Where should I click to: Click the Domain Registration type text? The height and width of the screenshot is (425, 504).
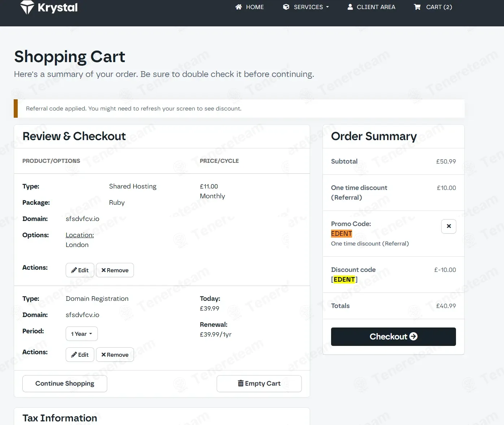(97, 299)
